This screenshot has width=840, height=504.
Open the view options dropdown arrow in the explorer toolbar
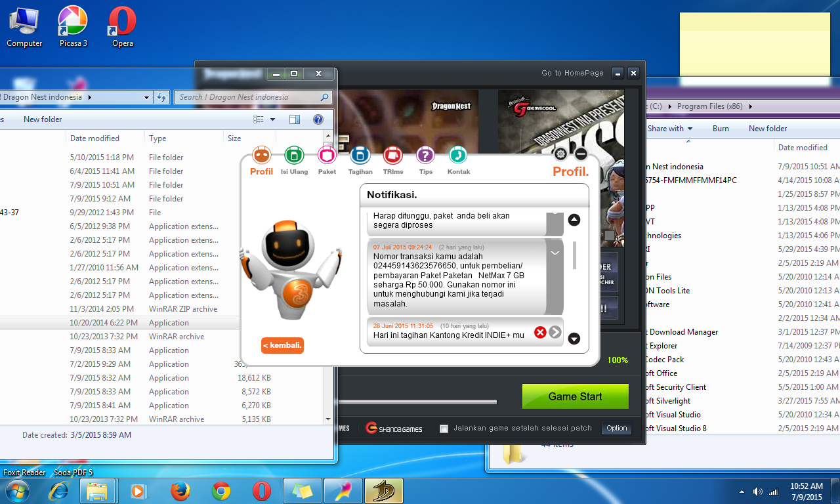pyautogui.click(x=273, y=119)
